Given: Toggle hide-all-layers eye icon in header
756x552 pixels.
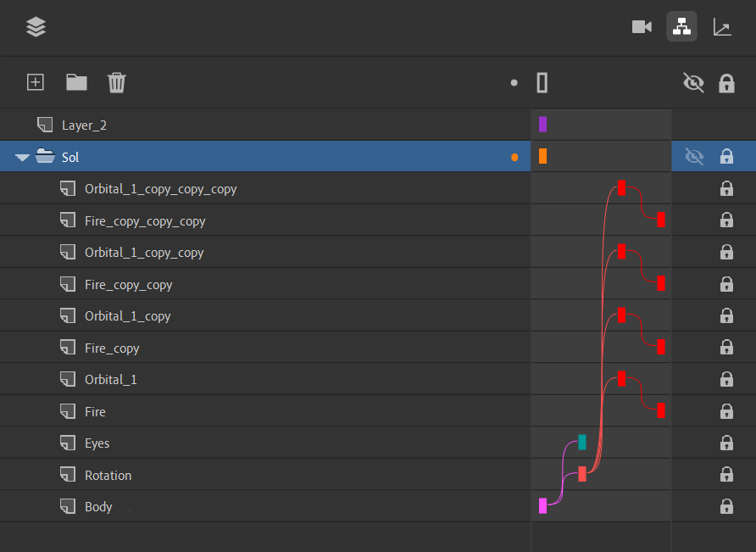Looking at the screenshot, I should [694, 82].
